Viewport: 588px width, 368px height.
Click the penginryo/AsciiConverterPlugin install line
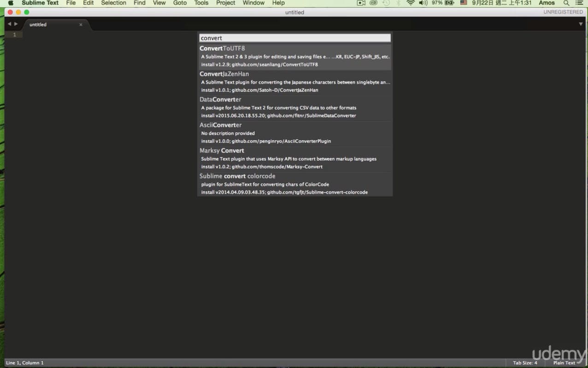(266, 141)
